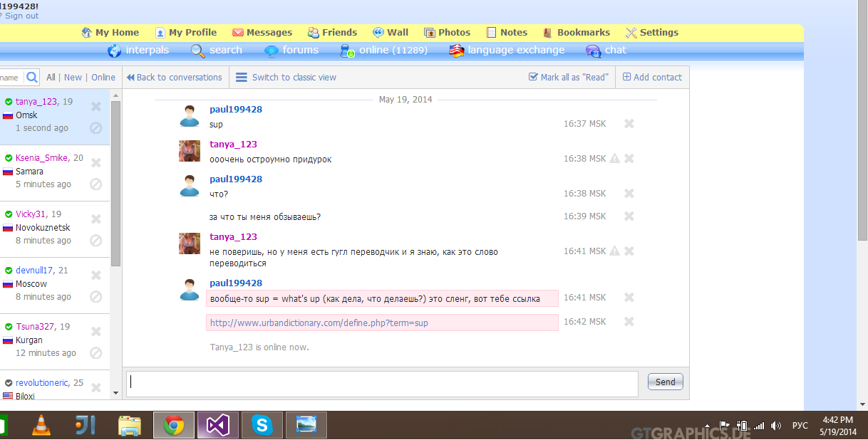This screenshot has width=868, height=440.
Task: Switch to classic view
Action: 286,78
